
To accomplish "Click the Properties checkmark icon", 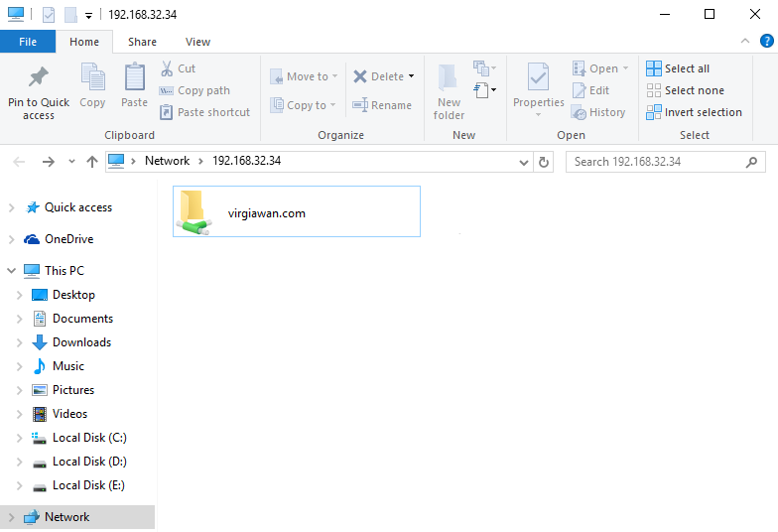I will 538,77.
